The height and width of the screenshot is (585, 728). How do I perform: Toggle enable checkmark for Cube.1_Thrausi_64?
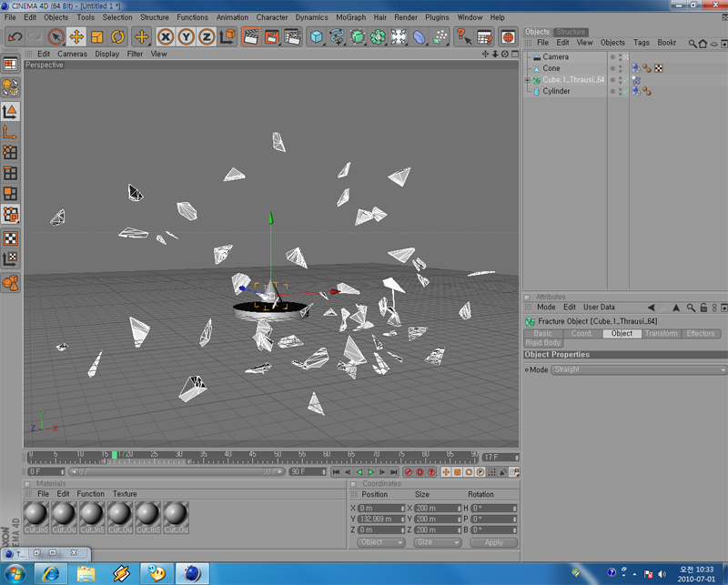click(626, 80)
